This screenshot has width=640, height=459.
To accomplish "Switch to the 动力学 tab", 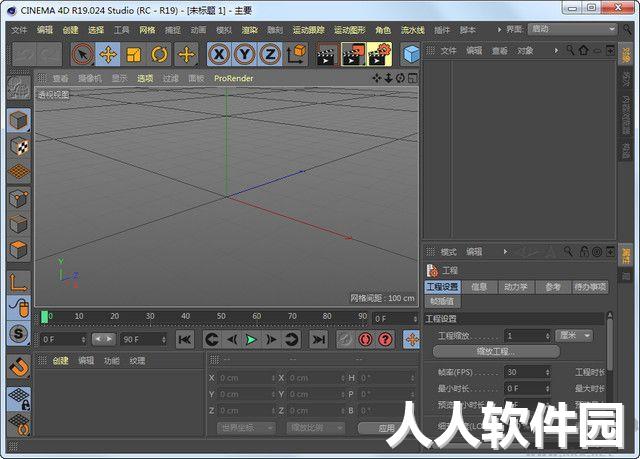I will coord(516,287).
